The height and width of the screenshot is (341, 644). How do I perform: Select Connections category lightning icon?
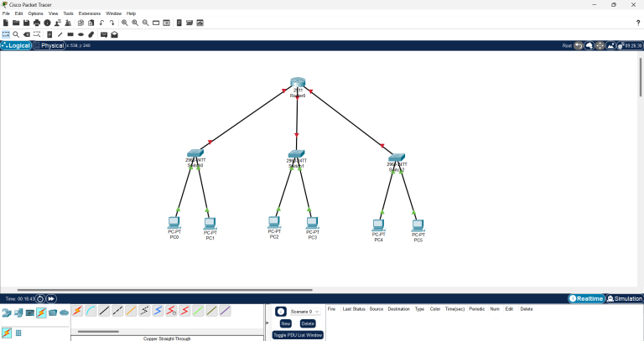coord(41,313)
